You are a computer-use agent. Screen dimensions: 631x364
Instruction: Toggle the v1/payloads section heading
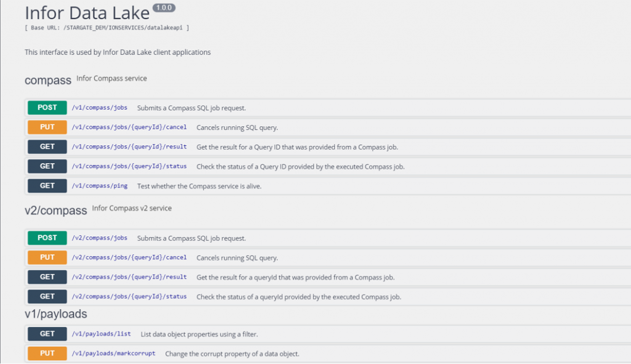click(55, 314)
